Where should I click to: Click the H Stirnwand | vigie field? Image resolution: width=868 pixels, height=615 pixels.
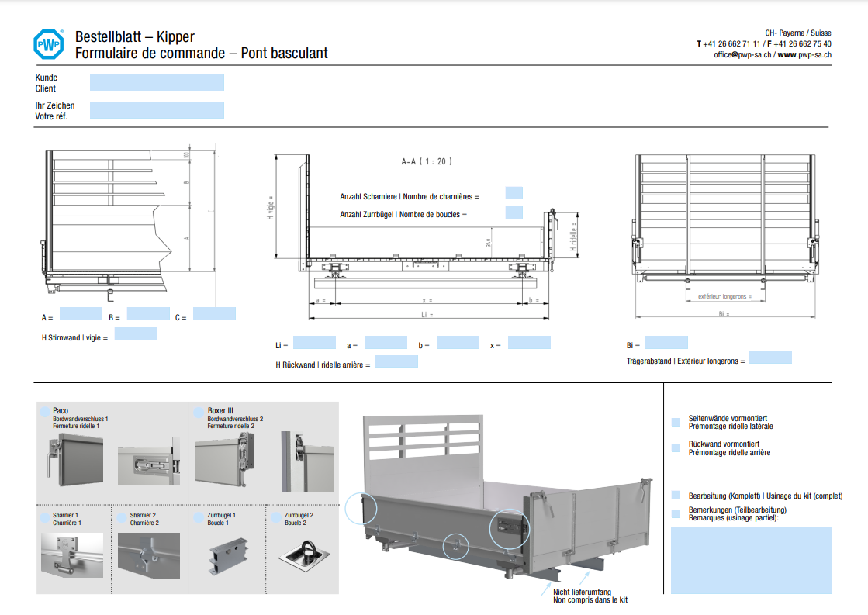tap(136, 334)
